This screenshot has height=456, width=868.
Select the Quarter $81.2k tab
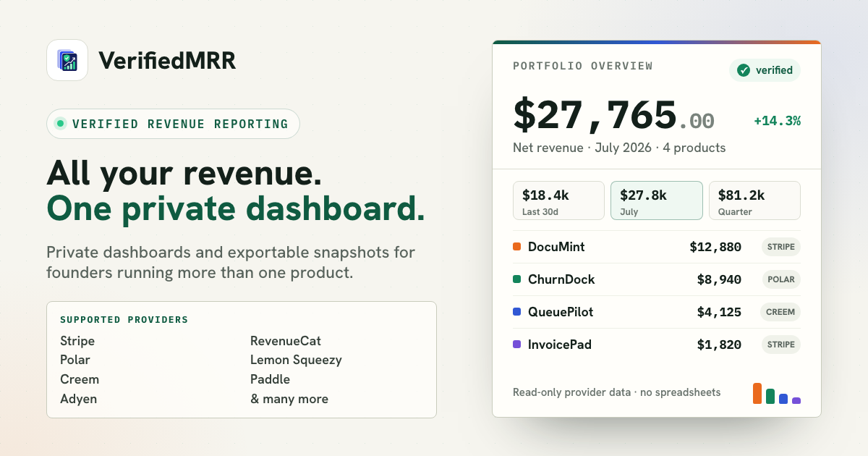[x=754, y=200]
